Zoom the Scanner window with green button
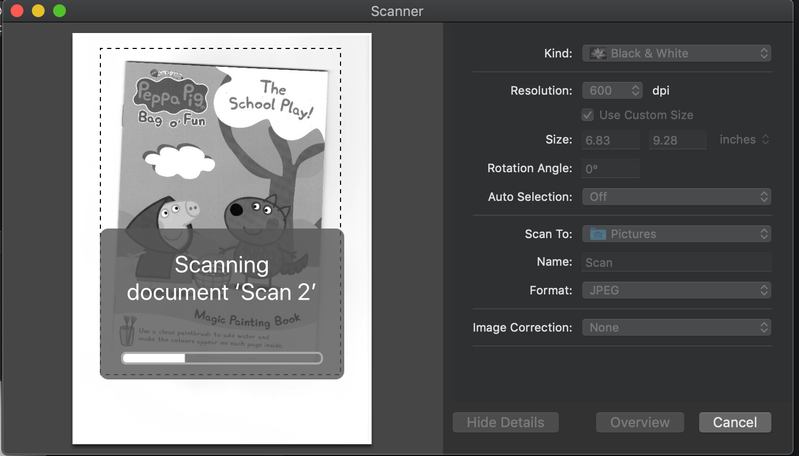The width and height of the screenshot is (799, 456). point(60,11)
